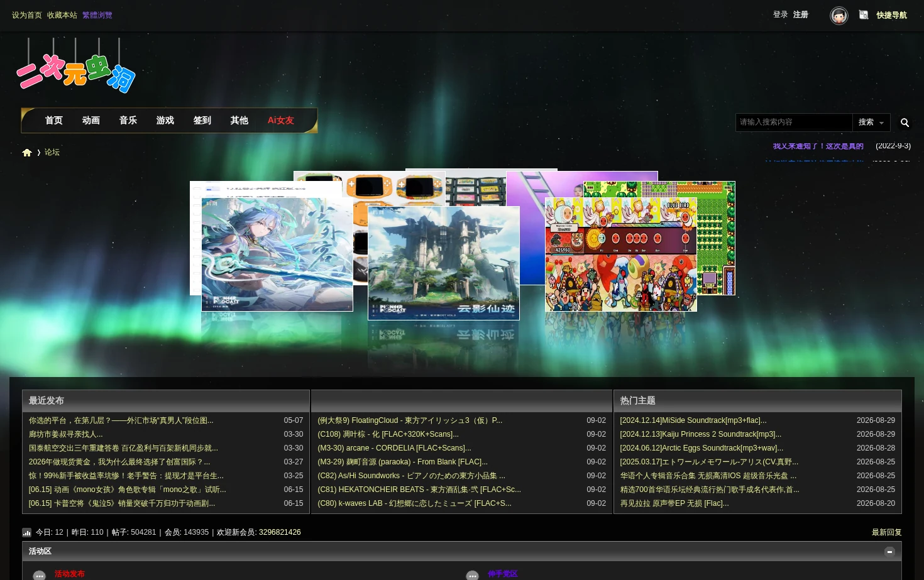Open post (M3-29) paraoka - From Blank
Image resolution: width=924 pixels, height=580 pixels.
pos(402,462)
